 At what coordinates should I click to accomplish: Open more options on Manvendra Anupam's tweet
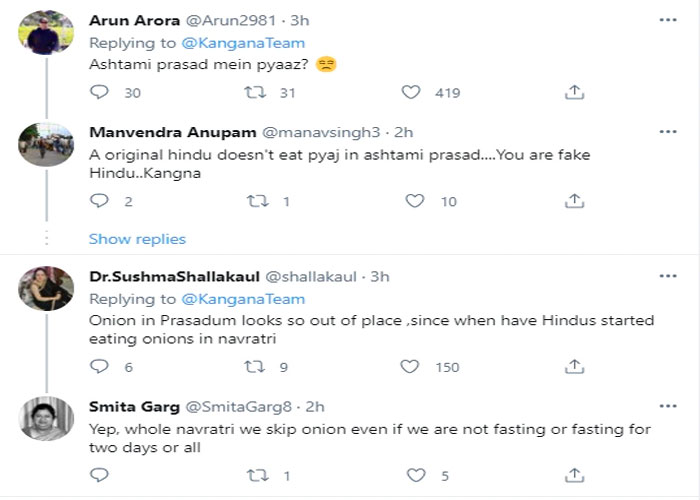[667, 132]
